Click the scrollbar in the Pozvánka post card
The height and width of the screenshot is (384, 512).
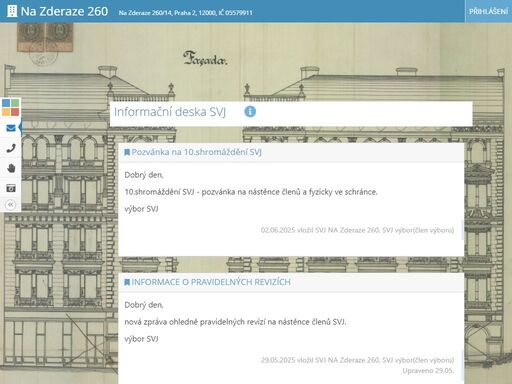click(462, 229)
